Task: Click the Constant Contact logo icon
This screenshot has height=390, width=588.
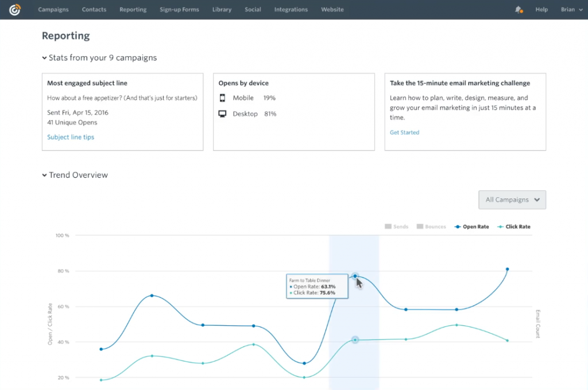Action: click(15, 10)
